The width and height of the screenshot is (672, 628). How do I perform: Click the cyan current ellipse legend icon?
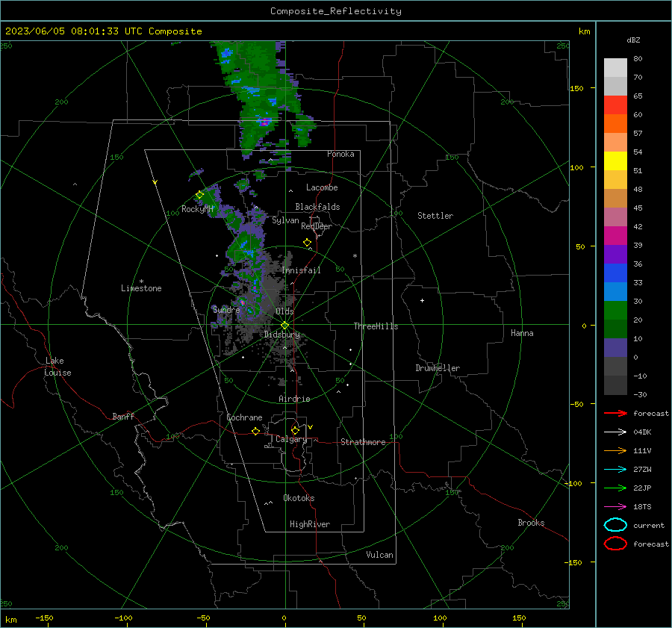pos(615,525)
